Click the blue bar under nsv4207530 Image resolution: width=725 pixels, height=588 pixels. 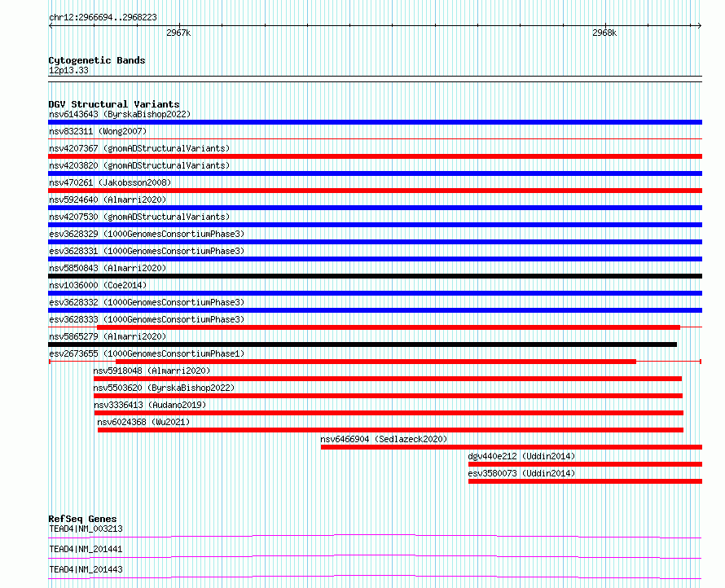coord(375,225)
